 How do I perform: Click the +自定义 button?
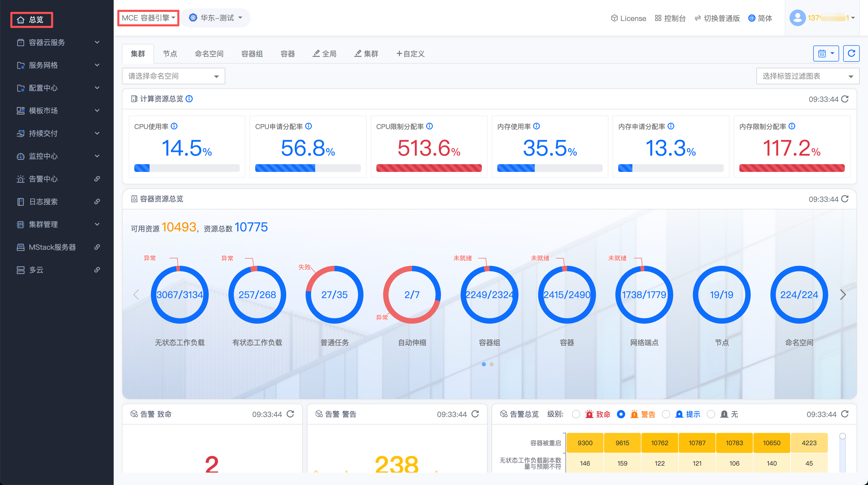(410, 54)
